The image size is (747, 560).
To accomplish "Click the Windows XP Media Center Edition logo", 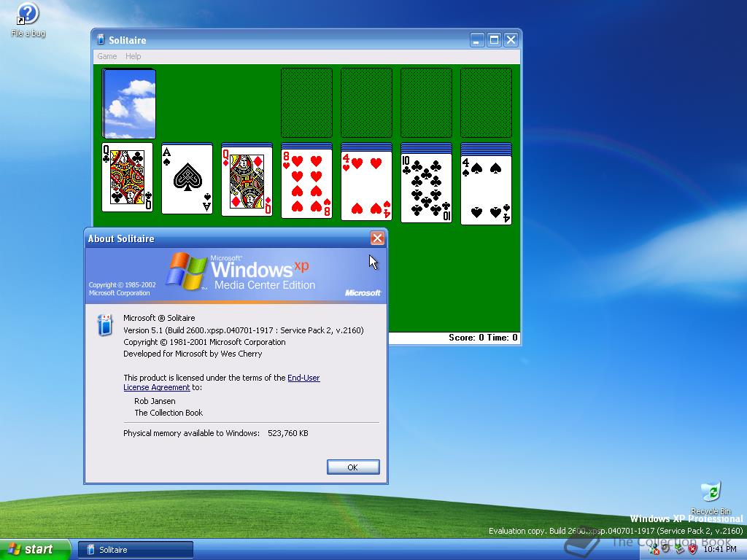I will [241, 273].
